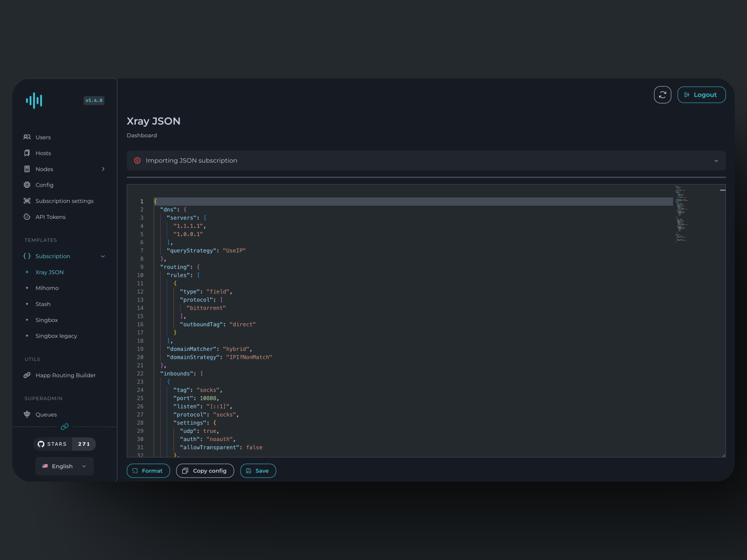Click the app waveform logo
This screenshot has width=747, height=560.
tap(34, 100)
